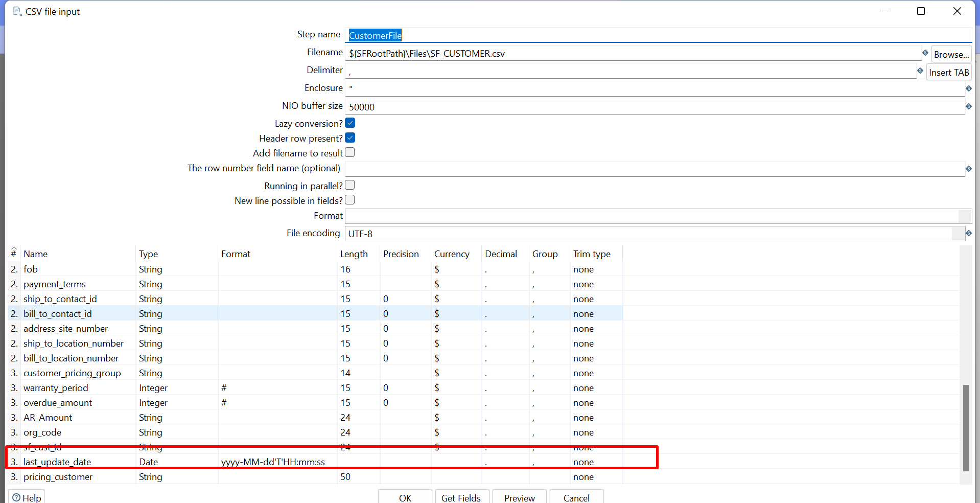Uncheck Header row present option
The height and width of the screenshot is (503, 980).
[x=350, y=138]
